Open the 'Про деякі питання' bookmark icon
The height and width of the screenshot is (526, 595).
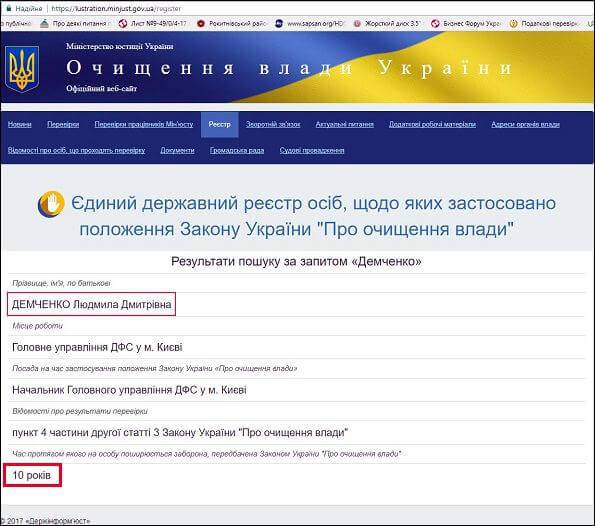pyautogui.click(x=44, y=24)
